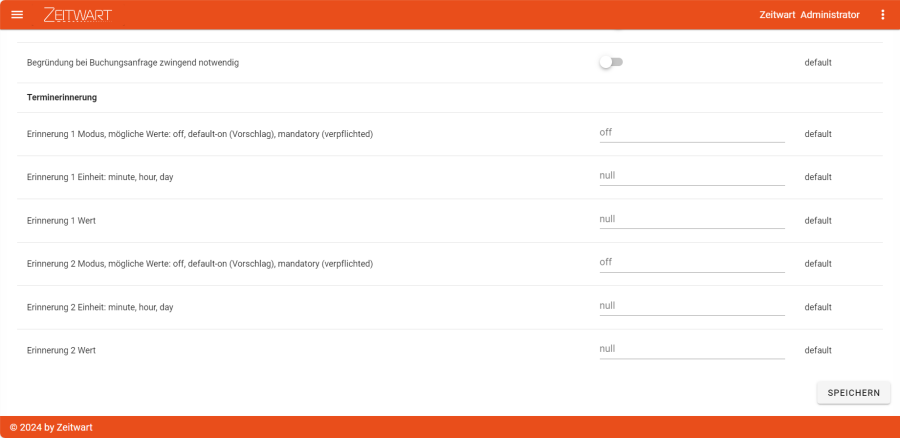The width and height of the screenshot is (900, 438).
Task: Click the Erinnerung 1 Modus input field
Action: pyautogui.click(x=691, y=132)
